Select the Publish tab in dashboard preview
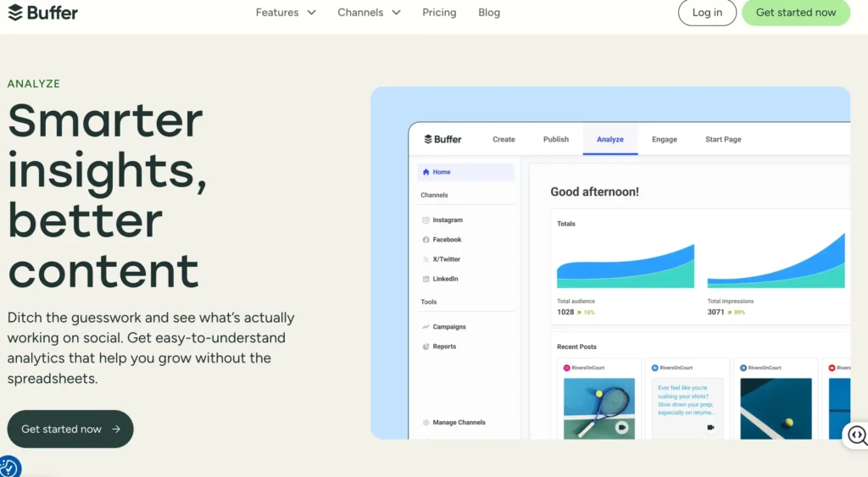This screenshot has height=477, width=868. 556,140
